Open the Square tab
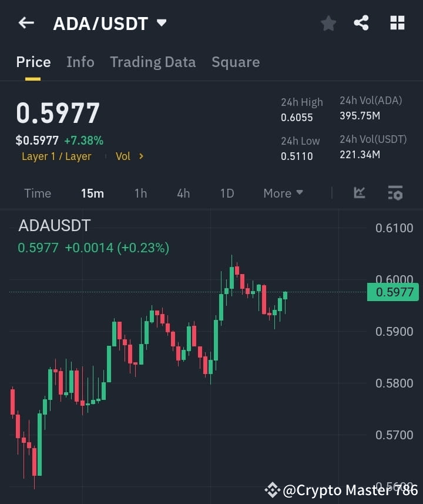This screenshot has height=504, width=423. click(x=236, y=62)
